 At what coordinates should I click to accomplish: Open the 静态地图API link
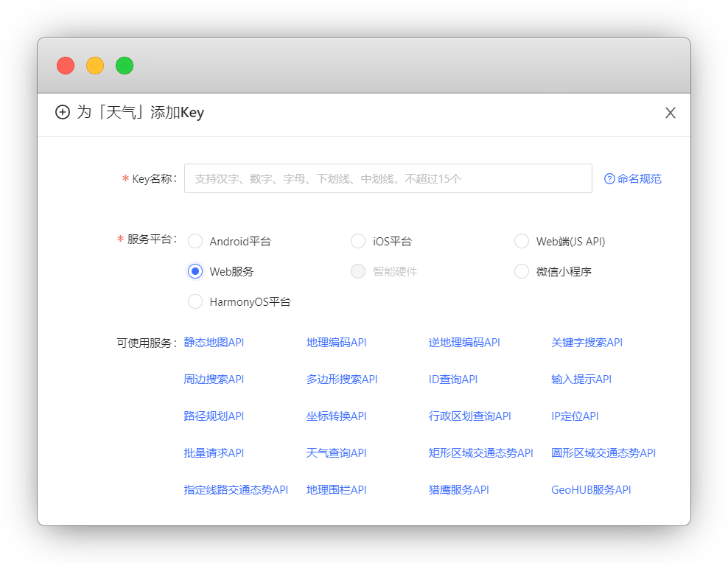pyautogui.click(x=214, y=343)
